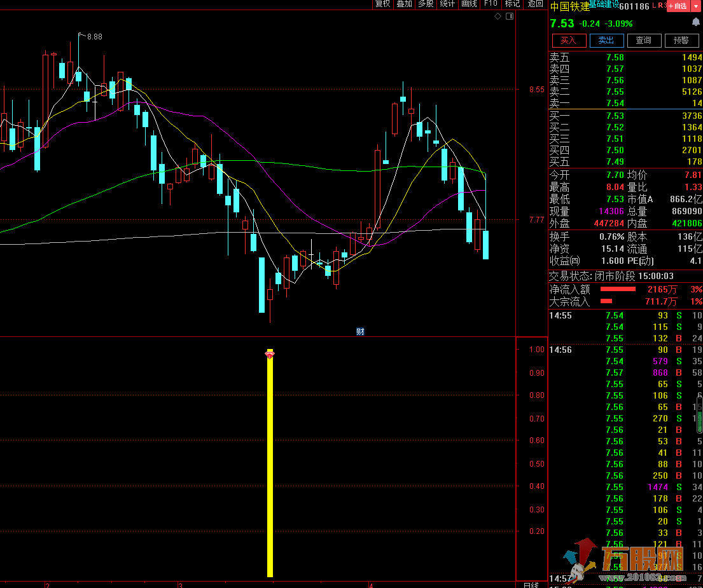The height and width of the screenshot is (588, 703).
Task: Click the 今开 value 7.70
Action: coord(615,175)
